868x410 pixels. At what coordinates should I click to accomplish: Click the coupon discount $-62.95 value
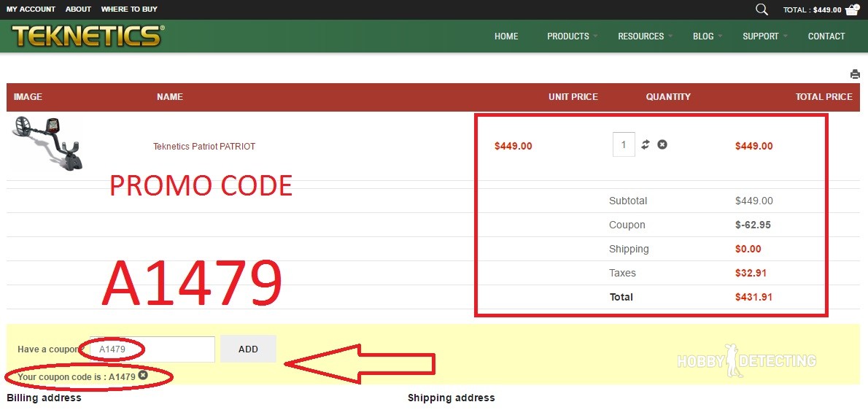pos(753,225)
